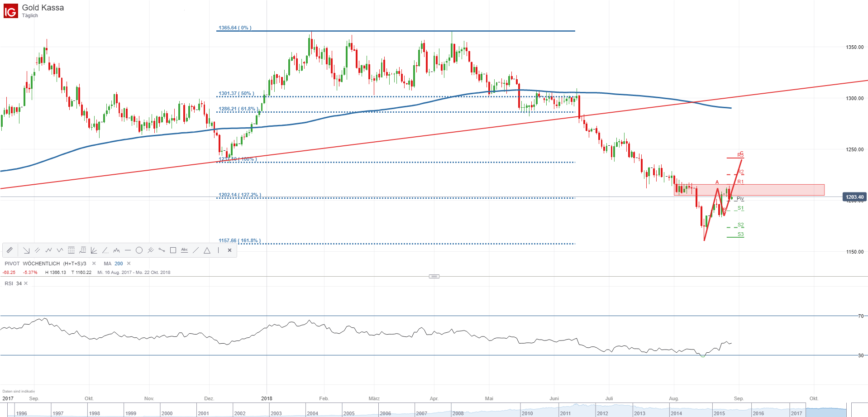This screenshot has width=868, height=417.
Task: Click year 2003 in the history navigator
Action: [x=276, y=413]
